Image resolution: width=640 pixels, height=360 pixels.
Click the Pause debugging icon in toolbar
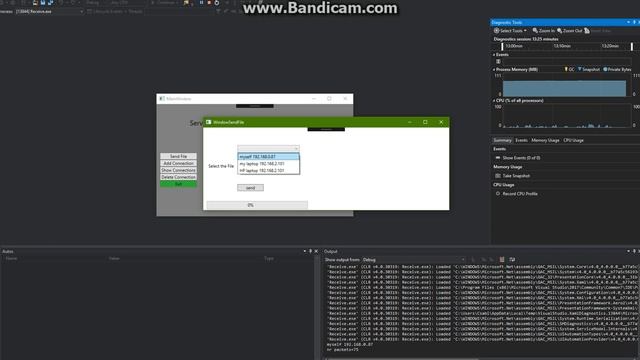pyautogui.click(x=201, y=3)
